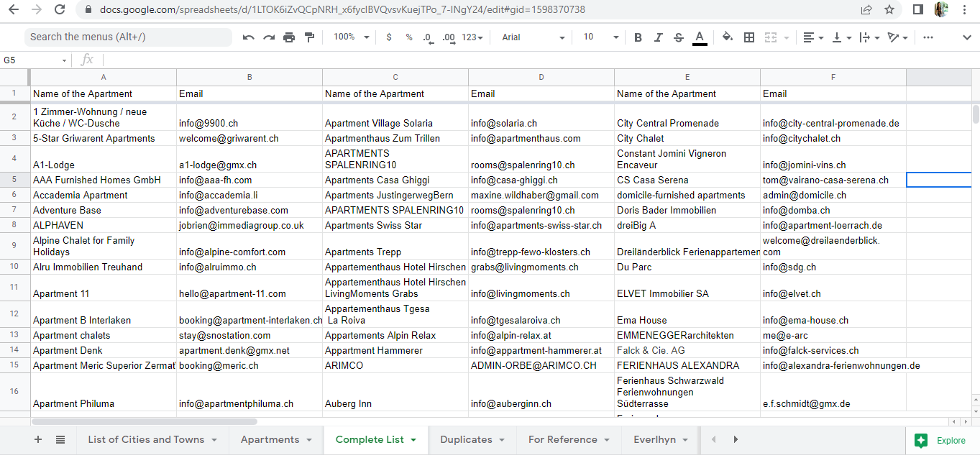Viewport: 980px width, 458px height.
Task: Increase decimal places icon
Action: pos(449,37)
